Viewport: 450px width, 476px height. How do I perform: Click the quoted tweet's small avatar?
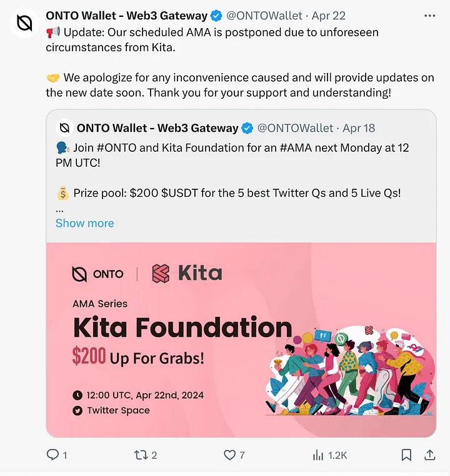[63, 128]
